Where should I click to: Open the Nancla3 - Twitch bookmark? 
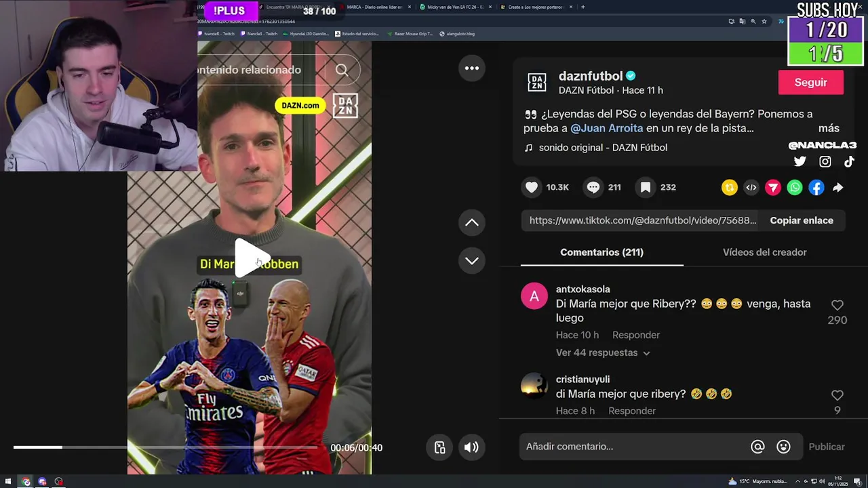coord(258,33)
